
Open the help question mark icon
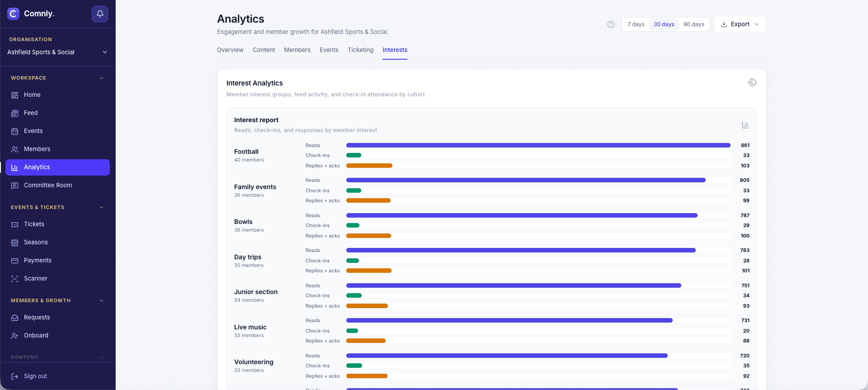click(x=611, y=24)
